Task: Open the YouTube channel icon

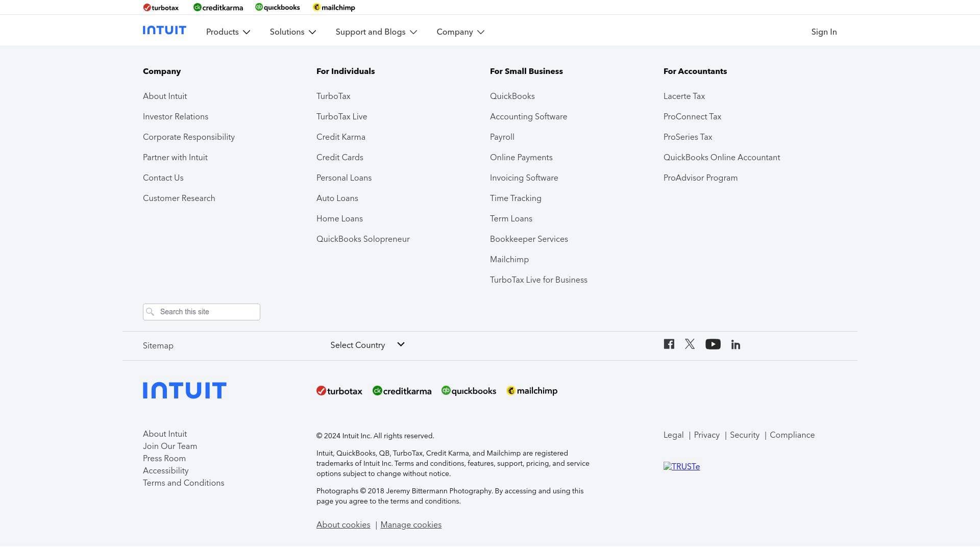Action: click(x=713, y=344)
